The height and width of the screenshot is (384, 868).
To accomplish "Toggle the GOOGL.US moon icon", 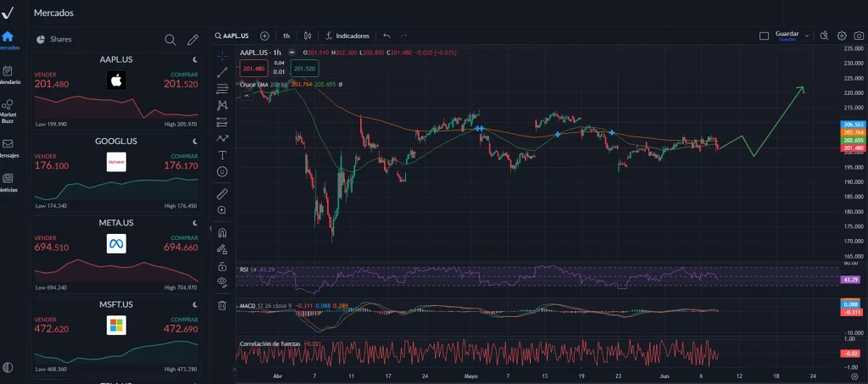I will [195, 141].
